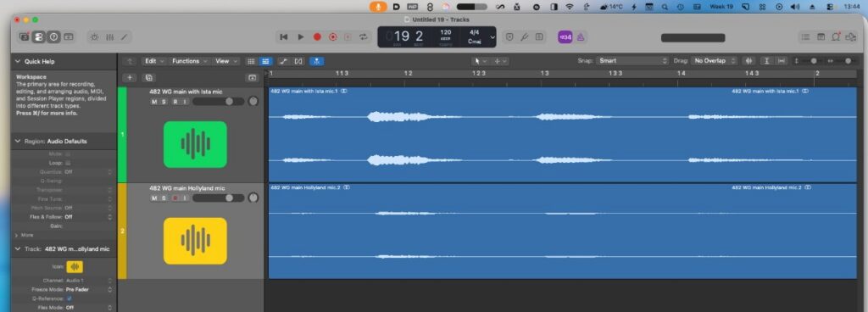Toggle Cycle mode button
This screenshot has height=312, width=868.
(x=363, y=37)
